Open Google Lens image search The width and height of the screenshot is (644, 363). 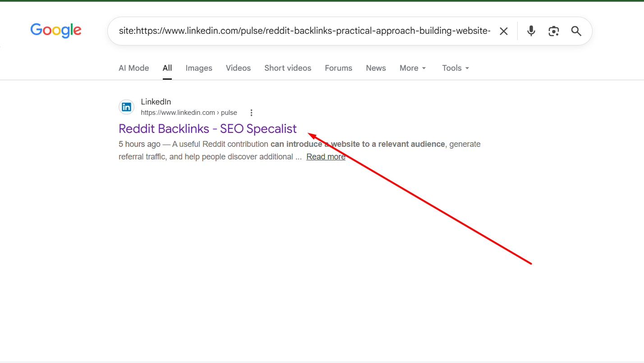pos(554,31)
